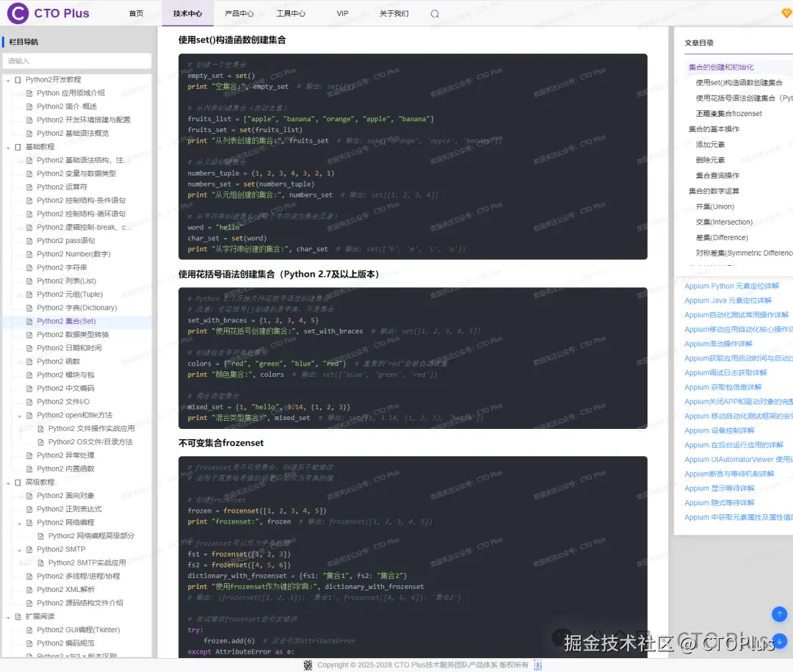
Task: Jump to 不可变集合frozenset in contents
Action: coord(729,113)
